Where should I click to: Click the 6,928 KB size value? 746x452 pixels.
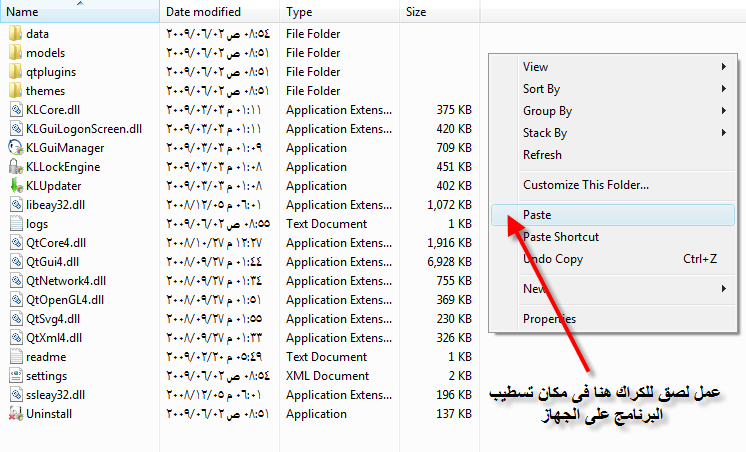point(450,262)
